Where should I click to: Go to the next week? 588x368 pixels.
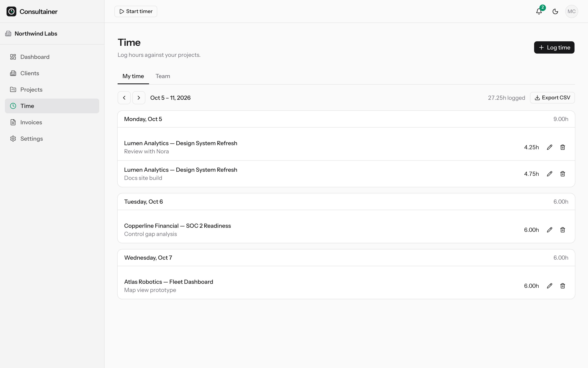point(139,98)
